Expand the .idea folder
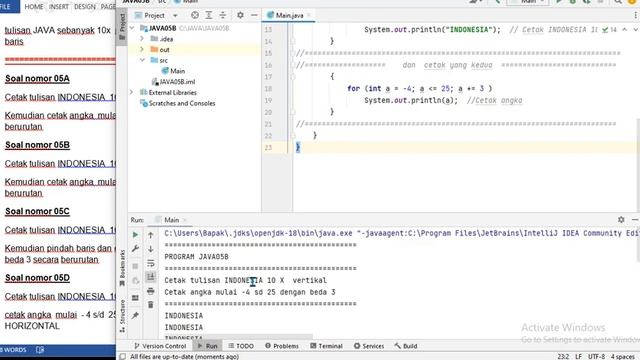Screen dimensions: 640x360 142,39
